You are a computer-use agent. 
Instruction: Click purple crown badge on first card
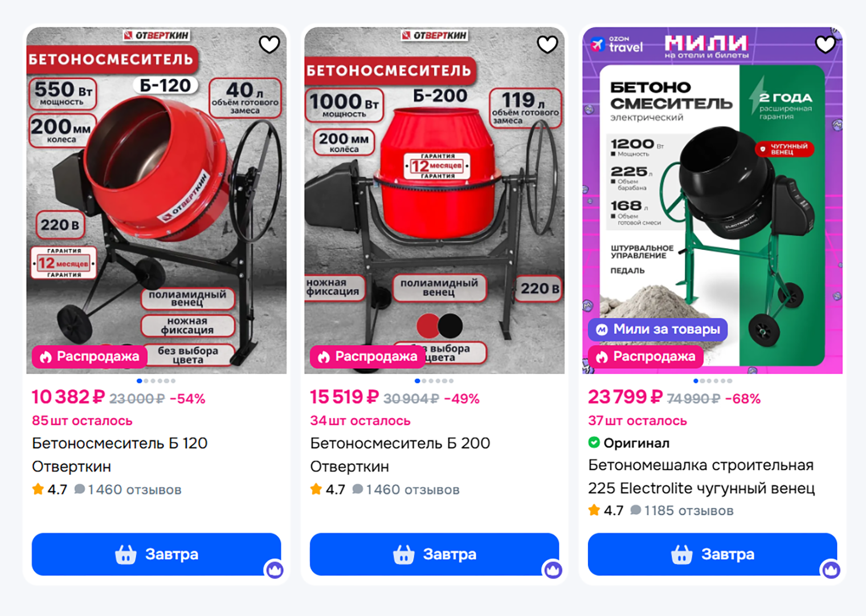275,569
